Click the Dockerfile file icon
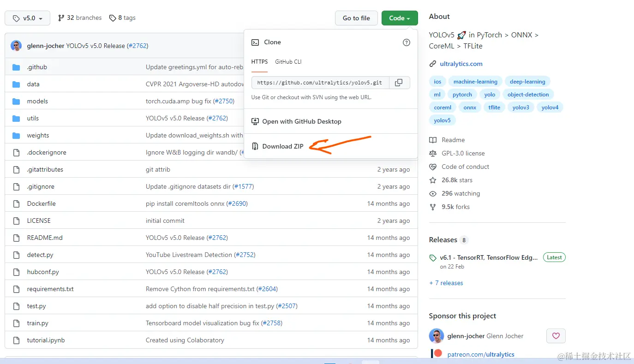The height and width of the screenshot is (364, 634). tap(16, 204)
